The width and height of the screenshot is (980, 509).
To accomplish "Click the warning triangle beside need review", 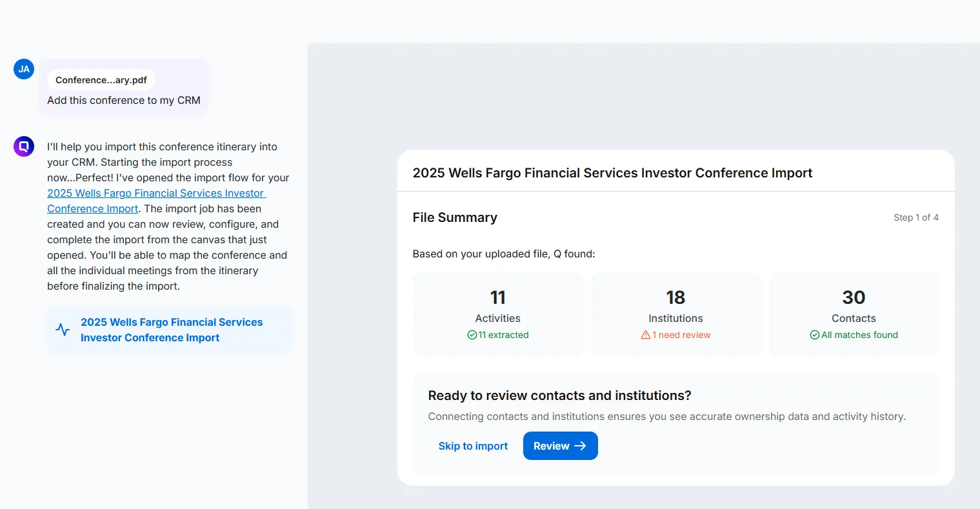I will [645, 335].
